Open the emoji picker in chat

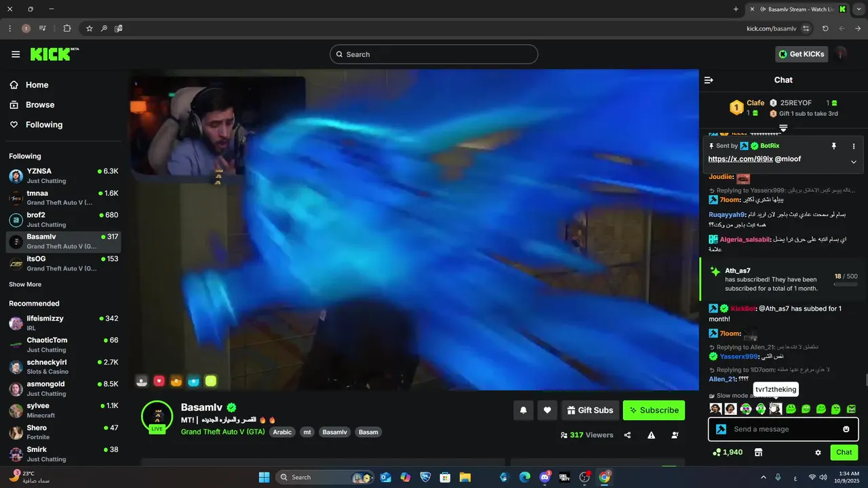tap(846, 429)
